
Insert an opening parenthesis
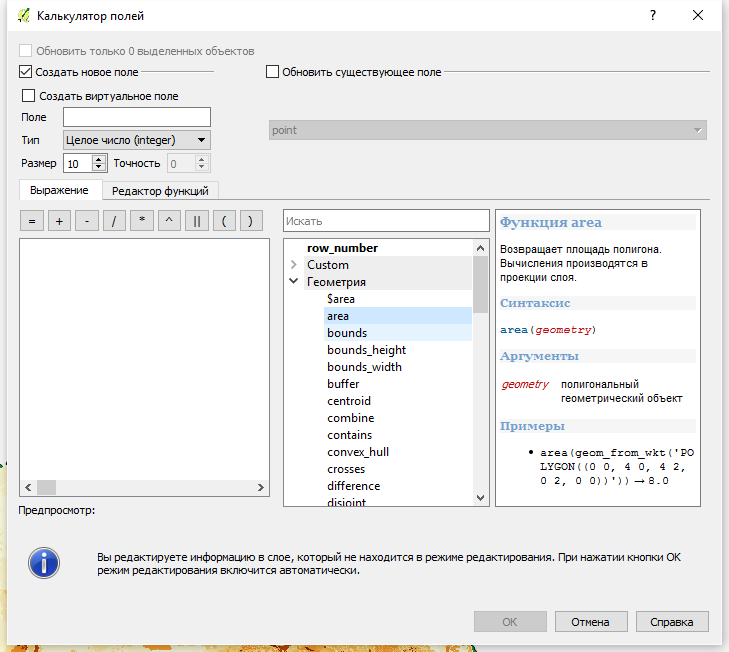coord(224,221)
